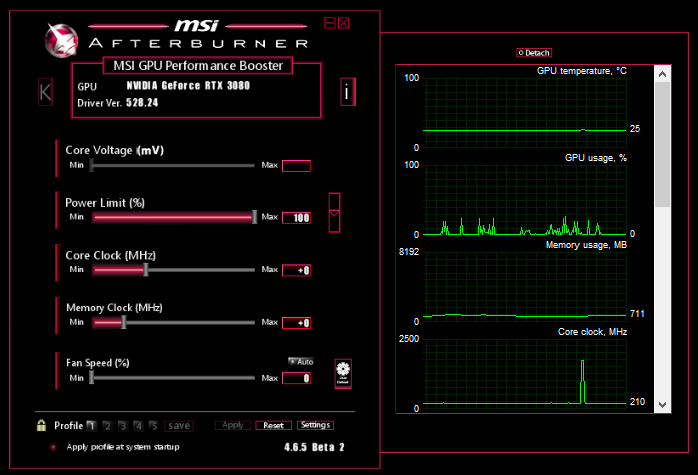Enable Apply profile at system startup

pyautogui.click(x=53, y=447)
